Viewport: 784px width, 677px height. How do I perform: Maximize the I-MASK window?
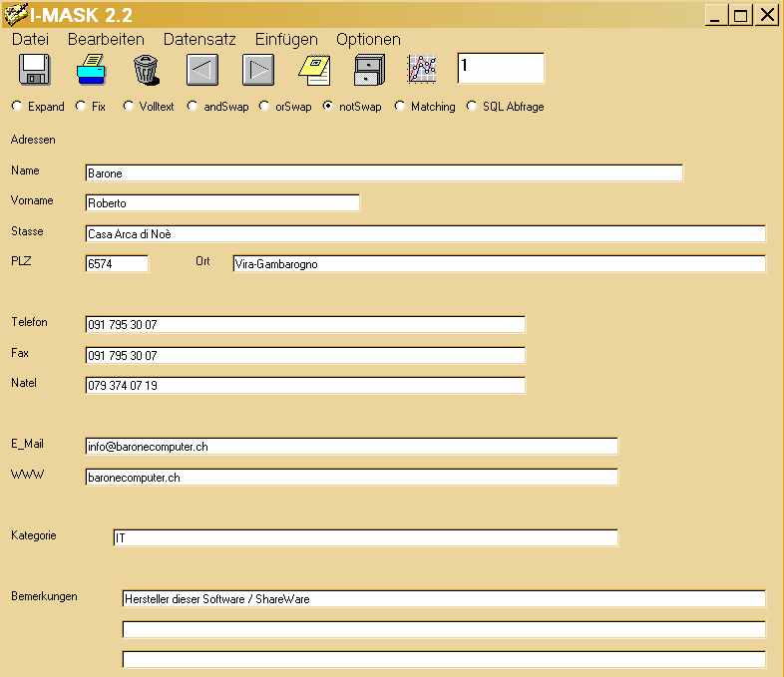(x=740, y=15)
